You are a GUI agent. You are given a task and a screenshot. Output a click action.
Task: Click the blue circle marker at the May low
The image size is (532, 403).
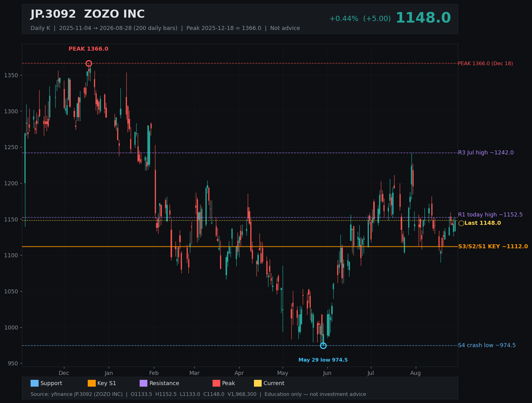(x=323, y=346)
